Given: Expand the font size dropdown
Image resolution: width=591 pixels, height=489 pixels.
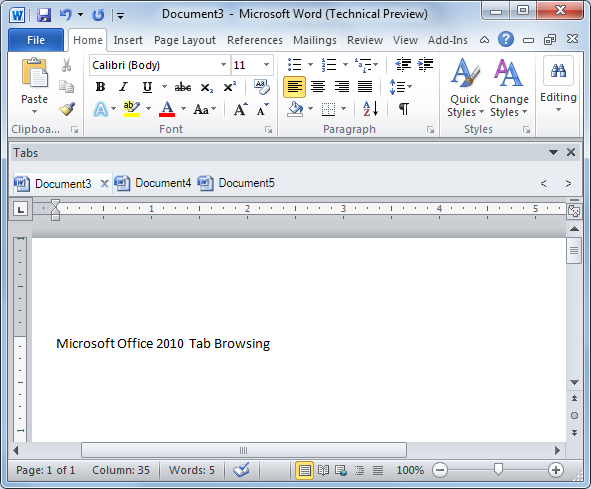Looking at the screenshot, I should tap(266, 65).
